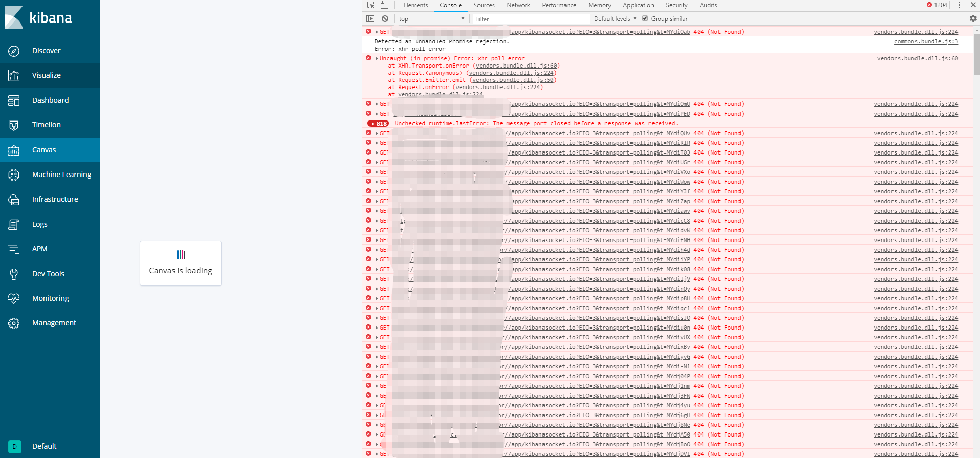Open the console settings gear
The image size is (980, 458).
(973, 18)
